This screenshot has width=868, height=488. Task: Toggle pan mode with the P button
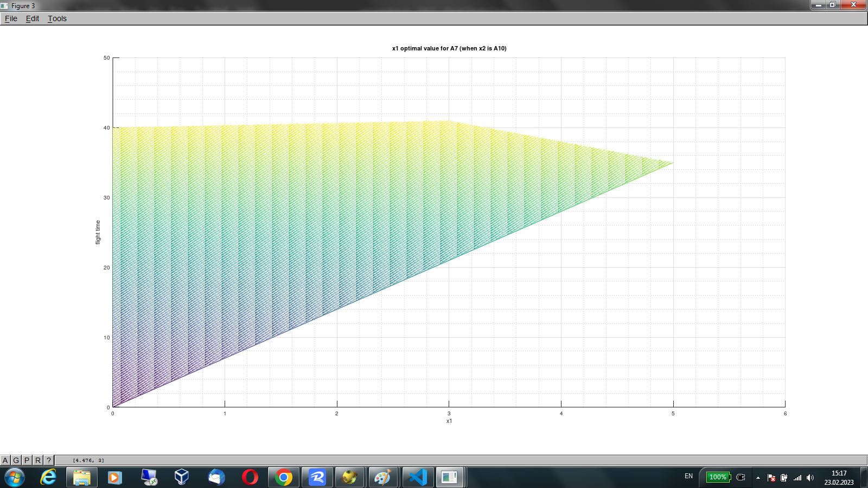pyautogui.click(x=27, y=460)
